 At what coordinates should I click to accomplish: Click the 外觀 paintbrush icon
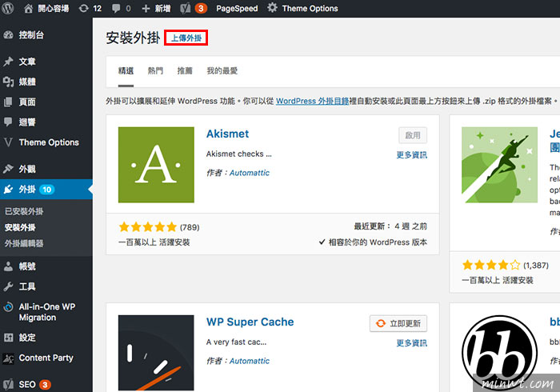pos(8,169)
